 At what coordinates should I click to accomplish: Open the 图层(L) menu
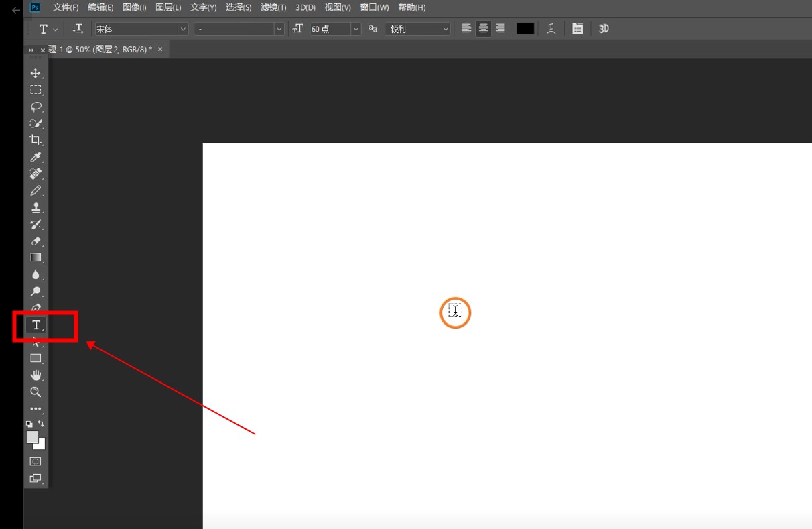point(168,7)
